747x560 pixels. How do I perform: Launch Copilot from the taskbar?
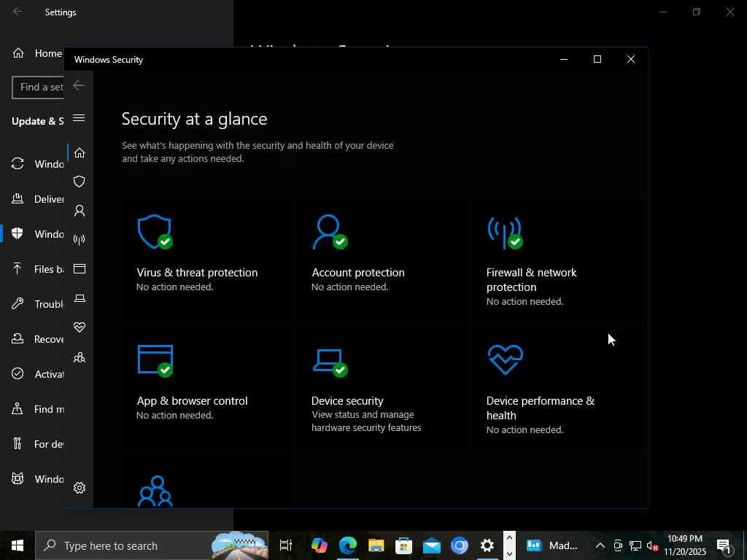(x=320, y=545)
